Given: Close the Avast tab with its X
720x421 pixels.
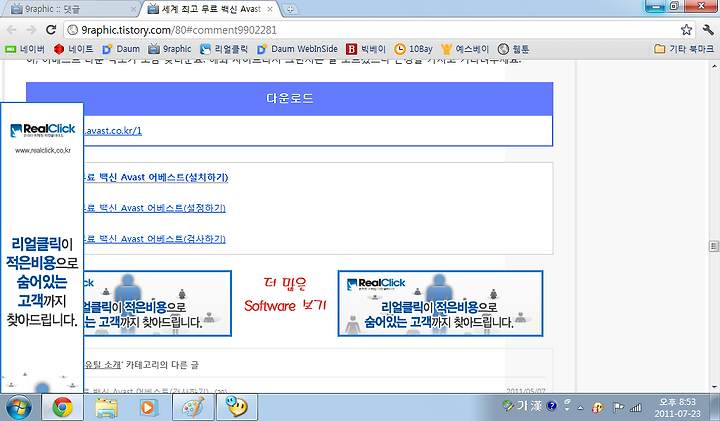Looking at the screenshot, I should [270, 9].
